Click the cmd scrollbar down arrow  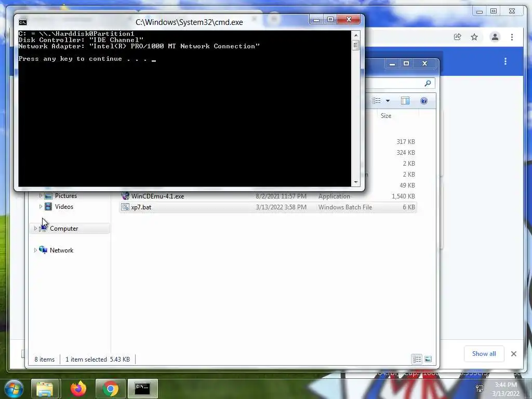pyautogui.click(x=355, y=182)
